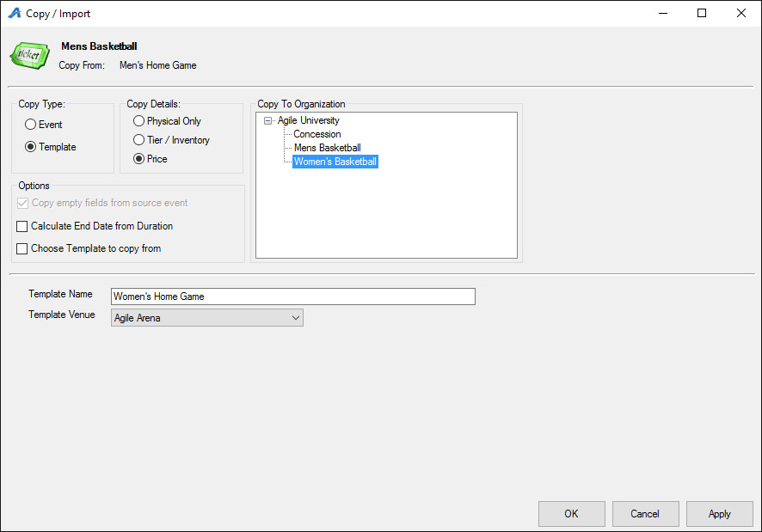Screen dimensions: 762x532
Task: Select Mens Basketball in organization tree
Action: click(327, 148)
